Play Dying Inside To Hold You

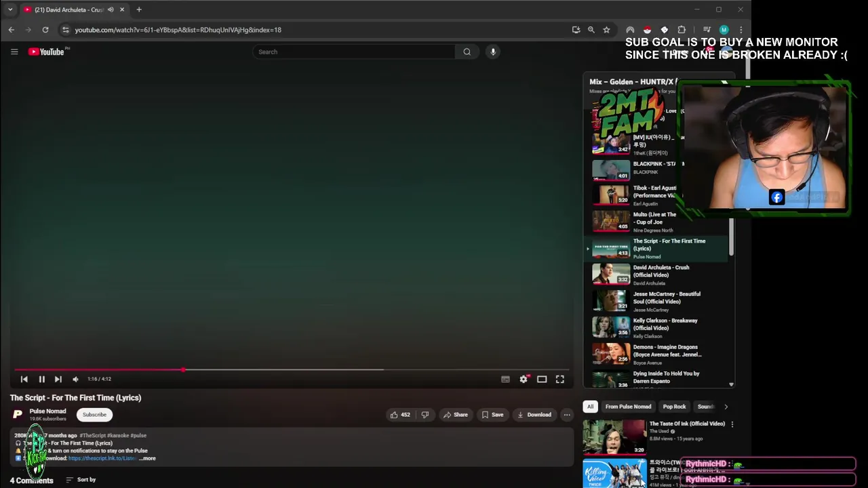coord(656,379)
